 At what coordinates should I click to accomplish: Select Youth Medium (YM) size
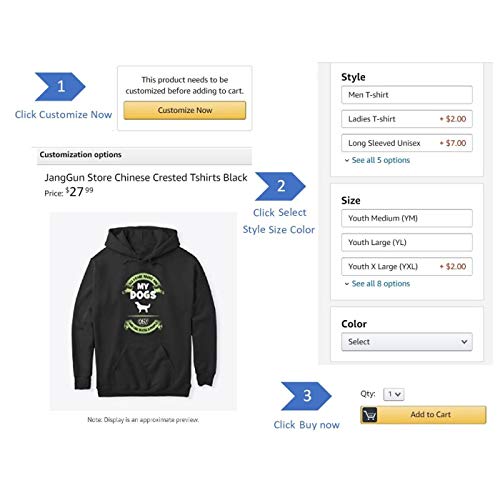pyautogui.click(x=407, y=218)
